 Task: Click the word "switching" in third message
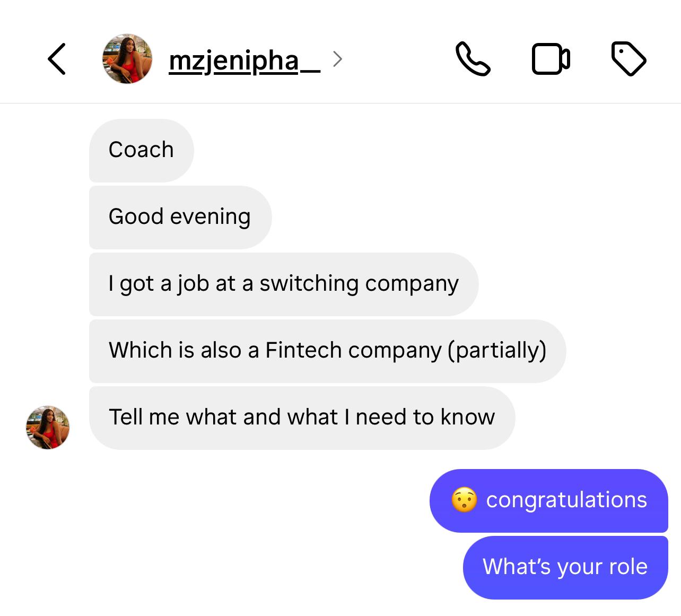(x=309, y=284)
